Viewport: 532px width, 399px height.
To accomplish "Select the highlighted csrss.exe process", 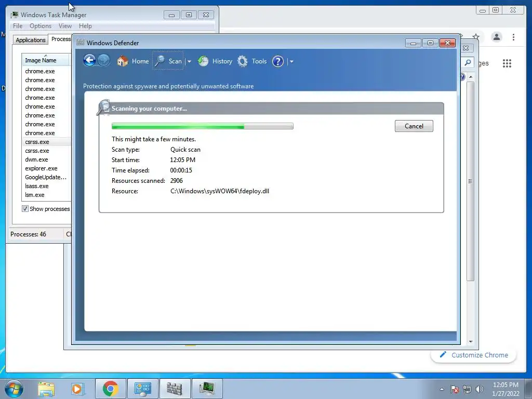I will (46, 142).
